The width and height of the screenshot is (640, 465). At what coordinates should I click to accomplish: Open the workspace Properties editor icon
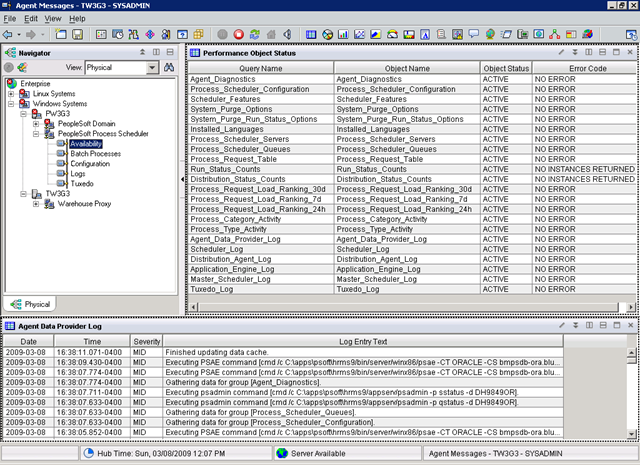[101, 35]
